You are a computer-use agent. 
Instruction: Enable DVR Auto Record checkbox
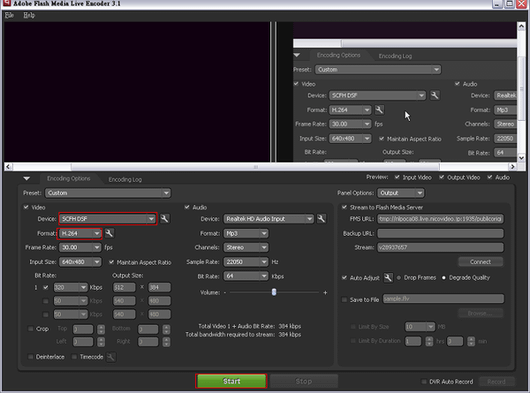424,382
